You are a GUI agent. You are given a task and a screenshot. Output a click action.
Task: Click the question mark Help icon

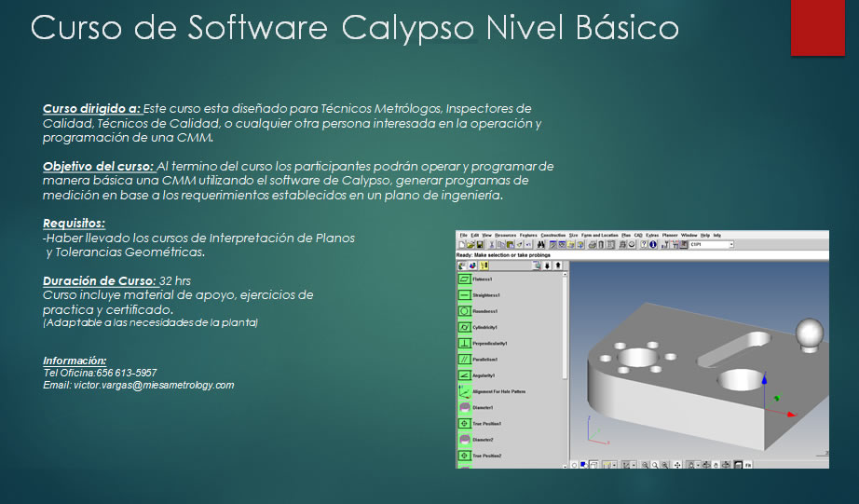pyautogui.click(x=645, y=244)
